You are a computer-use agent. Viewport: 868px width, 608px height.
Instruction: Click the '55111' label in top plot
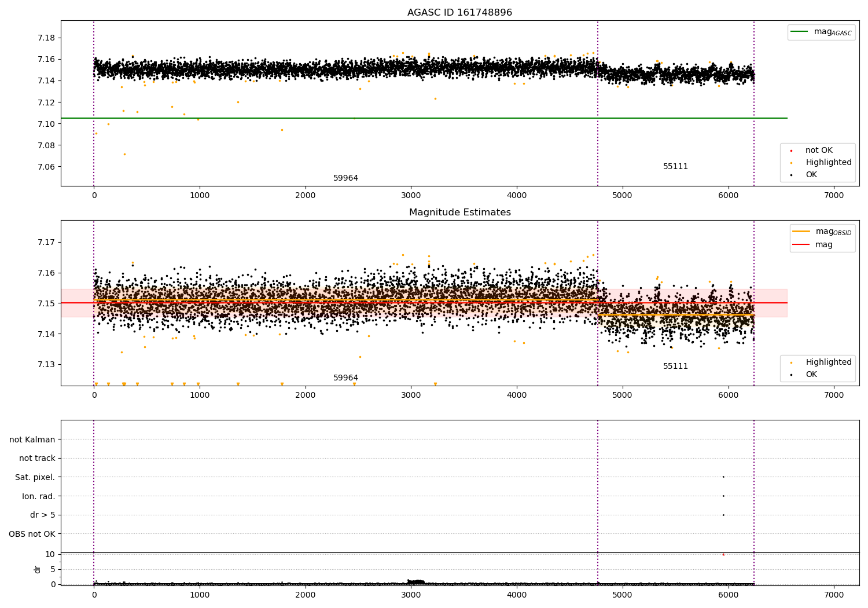pos(675,167)
